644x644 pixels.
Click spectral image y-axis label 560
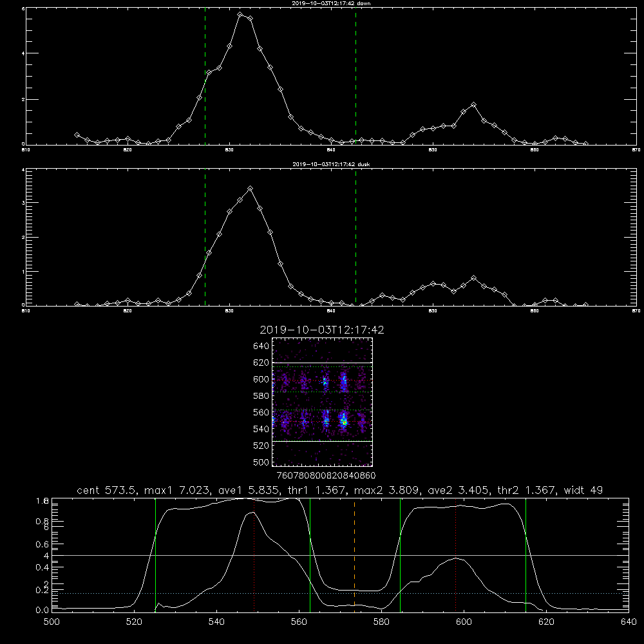pyautogui.click(x=261, y=412)
